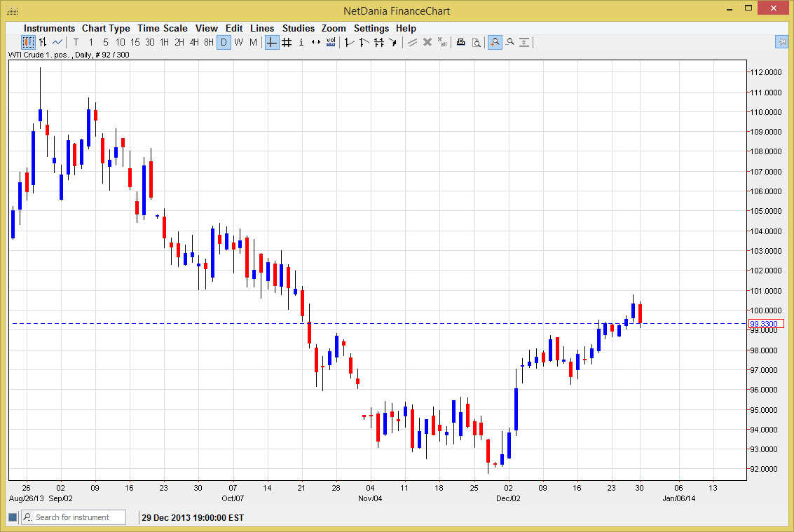
Task: Open the Instruments menu
Action: (49, 28)
